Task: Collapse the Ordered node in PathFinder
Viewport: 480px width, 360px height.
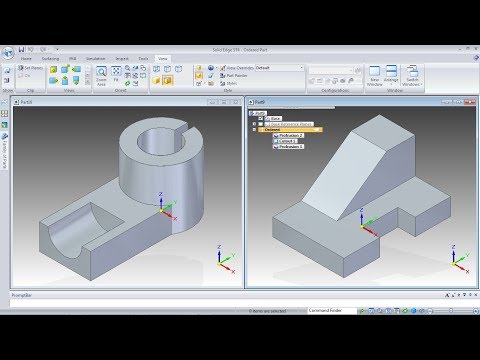Action: 254,130
